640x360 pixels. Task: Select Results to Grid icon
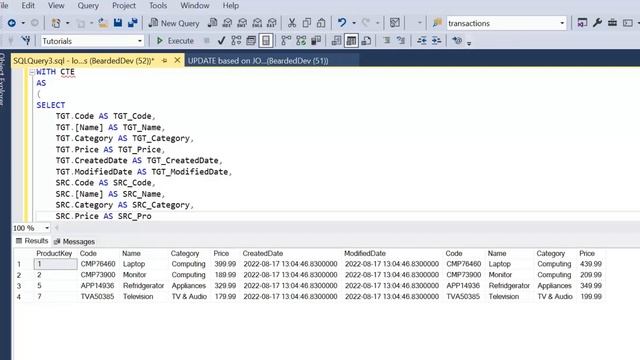click(351, 40)
